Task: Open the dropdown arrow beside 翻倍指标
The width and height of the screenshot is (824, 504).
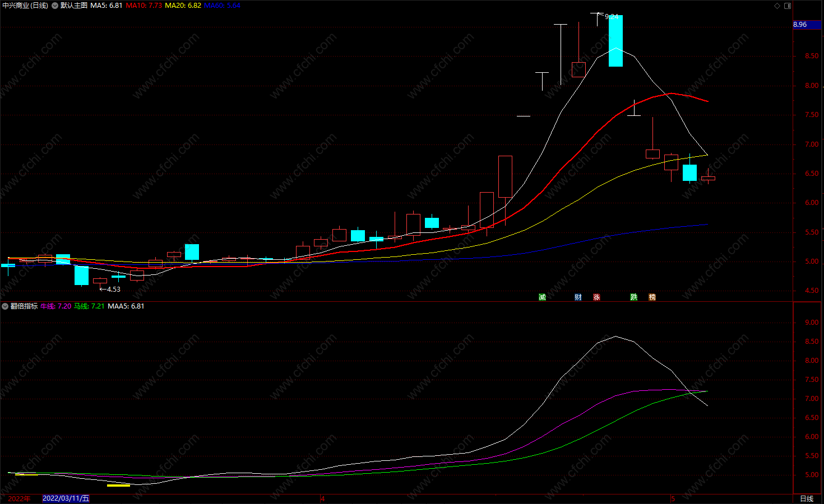Action: (5, 306)
